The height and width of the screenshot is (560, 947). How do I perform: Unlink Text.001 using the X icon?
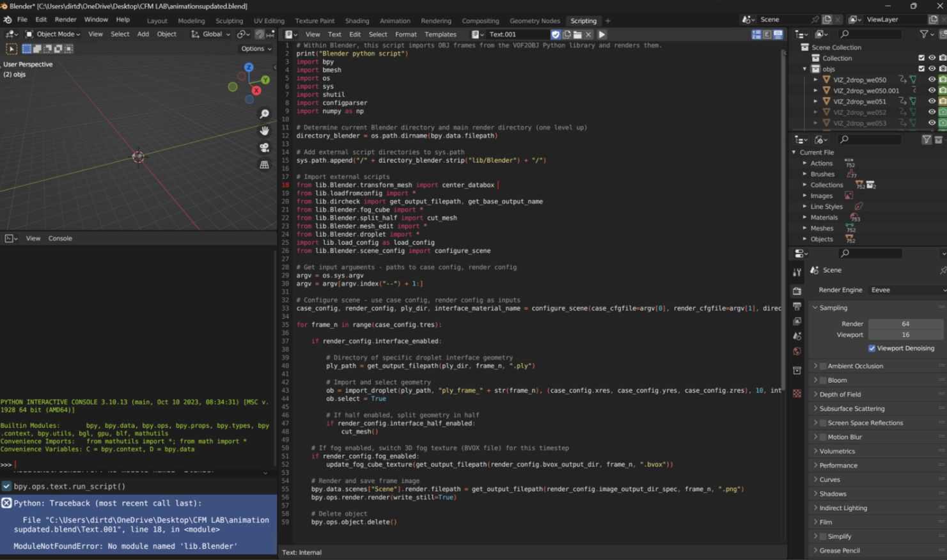589,35
